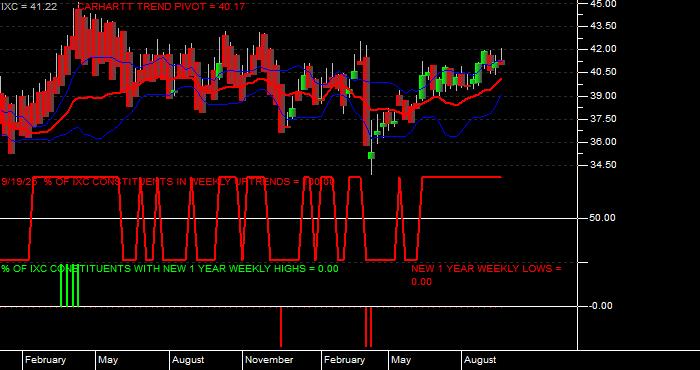Select the % of IXC constituents in weekly uptrends label
700x370 pixels.
click(168, 182)
